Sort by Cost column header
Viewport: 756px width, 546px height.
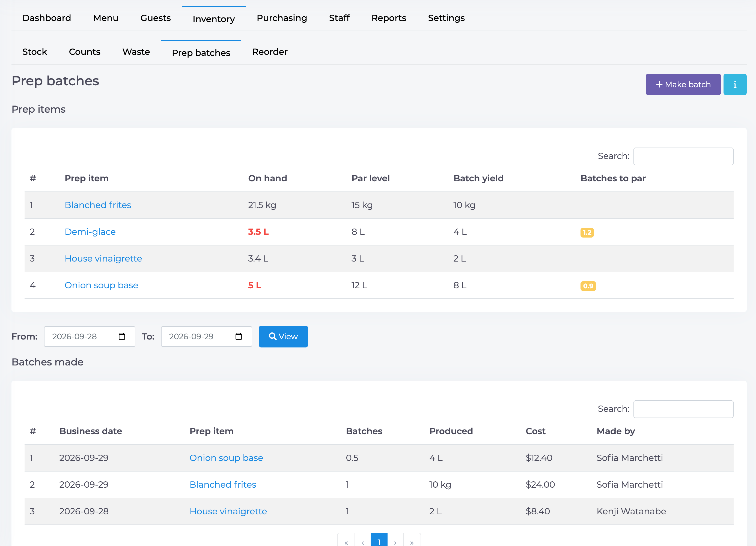pyautogui.click(x=535, y=431)
